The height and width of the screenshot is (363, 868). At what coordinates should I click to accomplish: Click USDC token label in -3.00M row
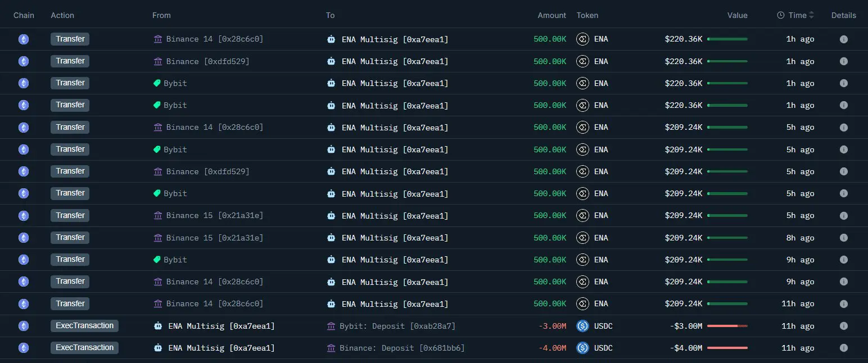tap(603, 326)
